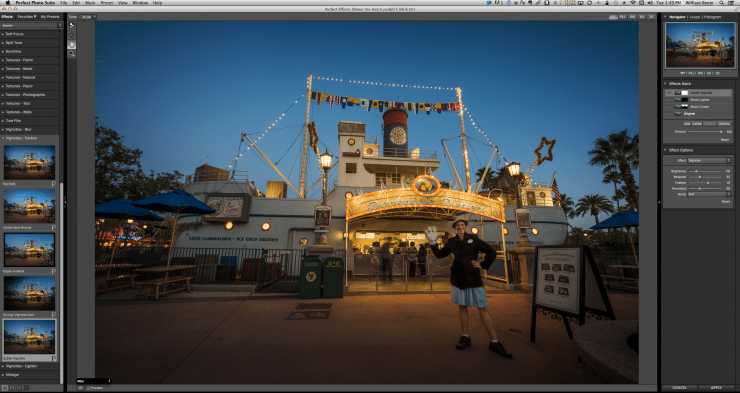Screen dimensions: 740x393
Task: Switch to the Histogram tab
Action: [x=712, y=17]
